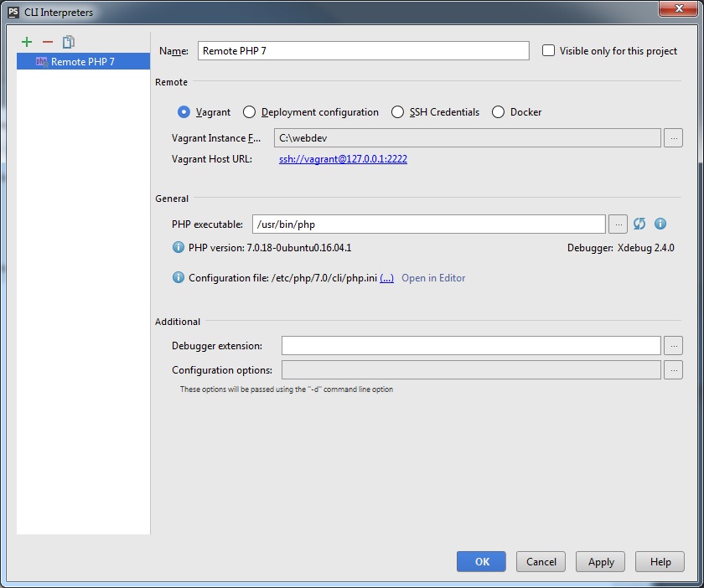The height and width of the screenshot is (588, 704).
Task: Apply the interpreter settings
Action: click(x=600, y=561)
